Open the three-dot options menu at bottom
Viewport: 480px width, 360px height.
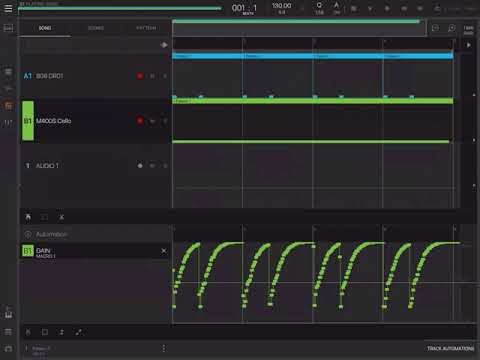[164, 348]
